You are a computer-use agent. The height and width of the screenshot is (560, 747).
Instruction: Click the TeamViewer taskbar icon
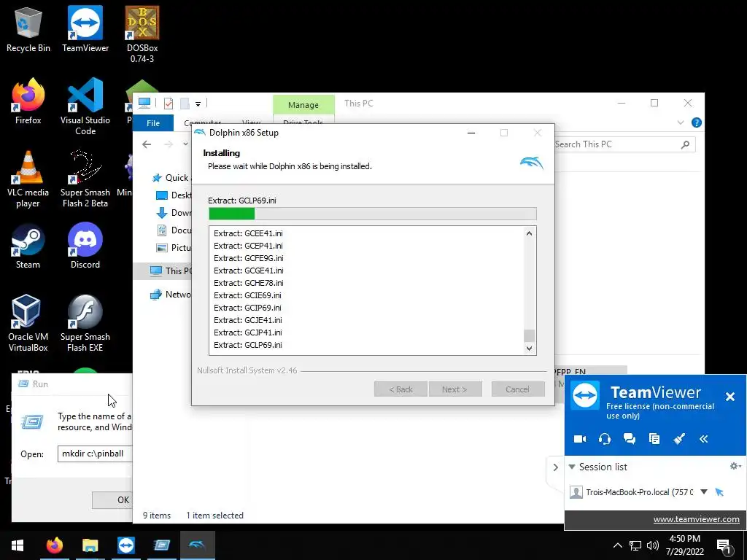[x=126, y=545]
